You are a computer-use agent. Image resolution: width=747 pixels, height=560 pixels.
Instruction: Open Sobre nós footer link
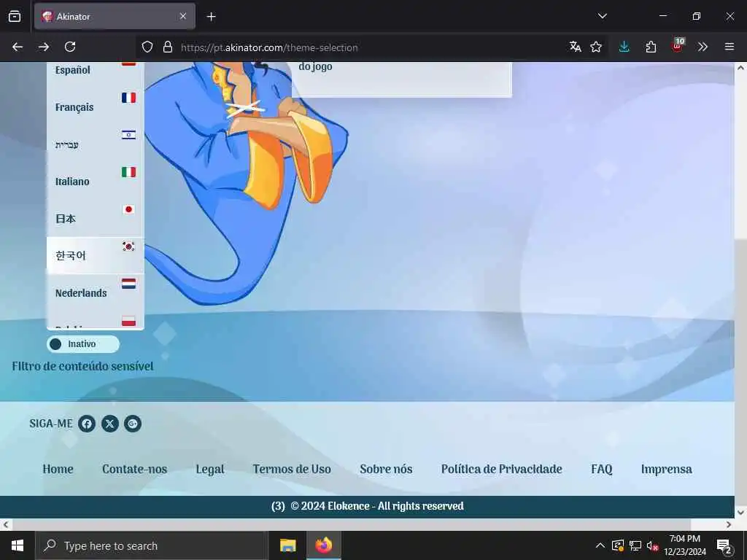coord(386,469)
